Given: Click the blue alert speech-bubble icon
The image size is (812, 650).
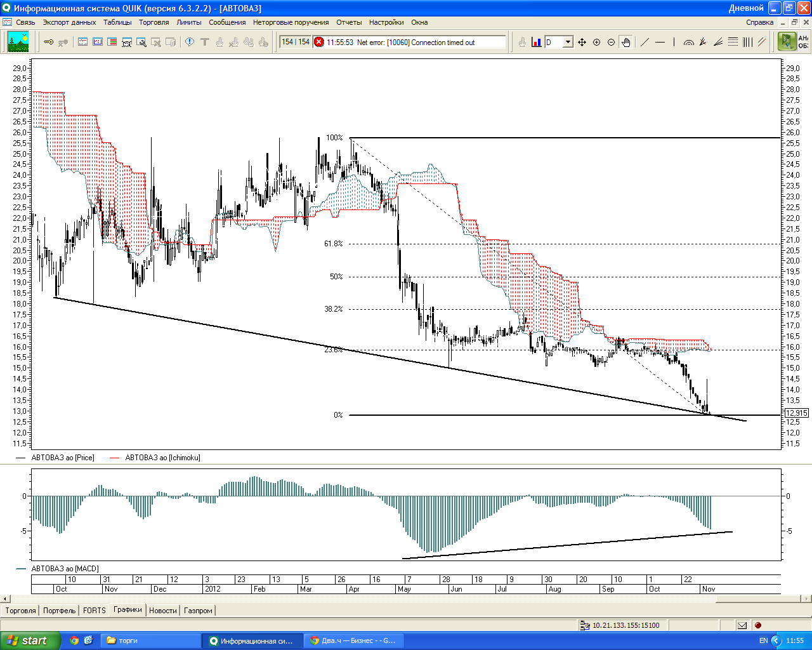Looking at the screenshot, I should click(190, 43).
